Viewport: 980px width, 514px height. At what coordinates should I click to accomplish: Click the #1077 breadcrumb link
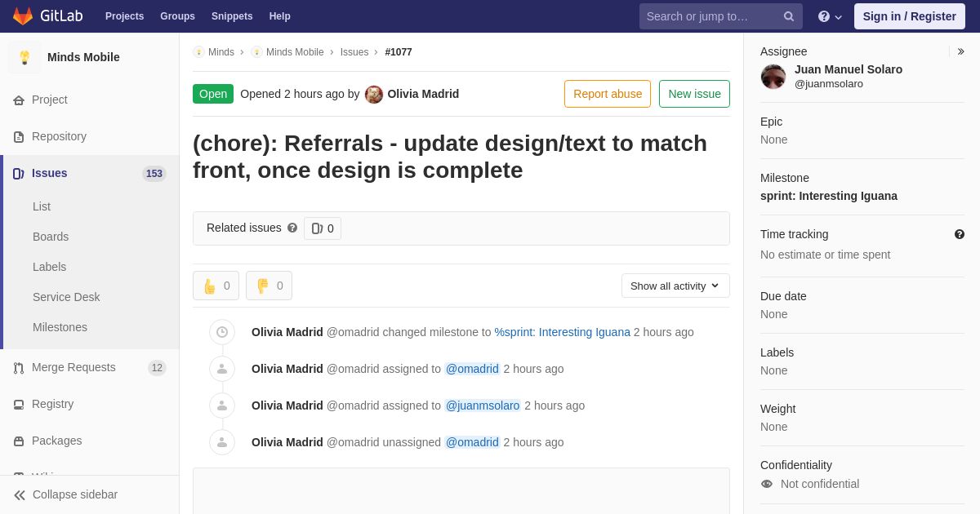click(399, 52)
